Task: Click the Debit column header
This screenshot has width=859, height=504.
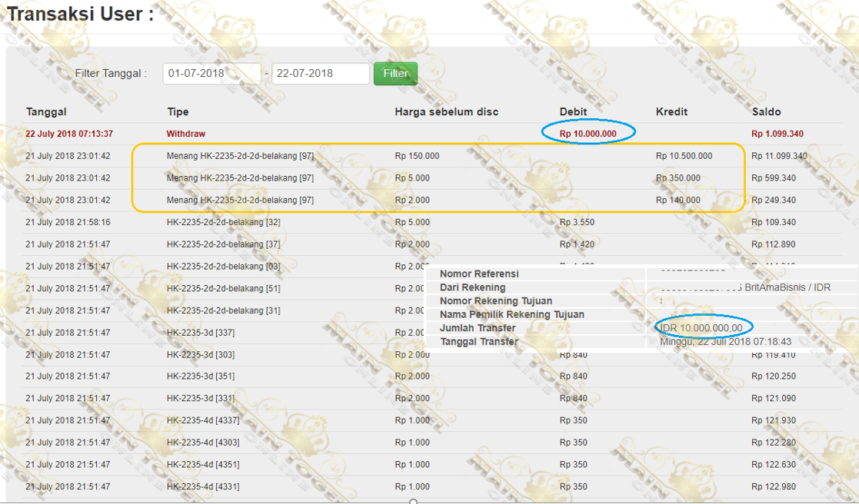Action: (573, 112)
